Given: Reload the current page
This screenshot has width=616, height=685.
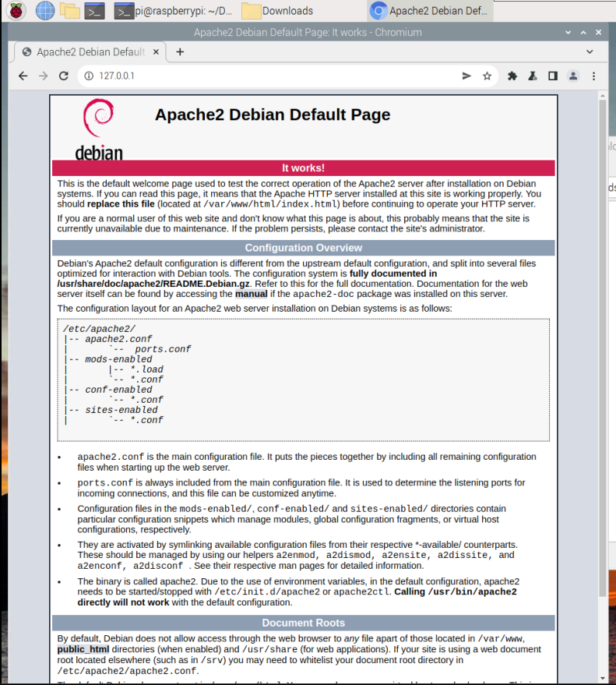Looking at the screenshot, I should click(64, 76).
